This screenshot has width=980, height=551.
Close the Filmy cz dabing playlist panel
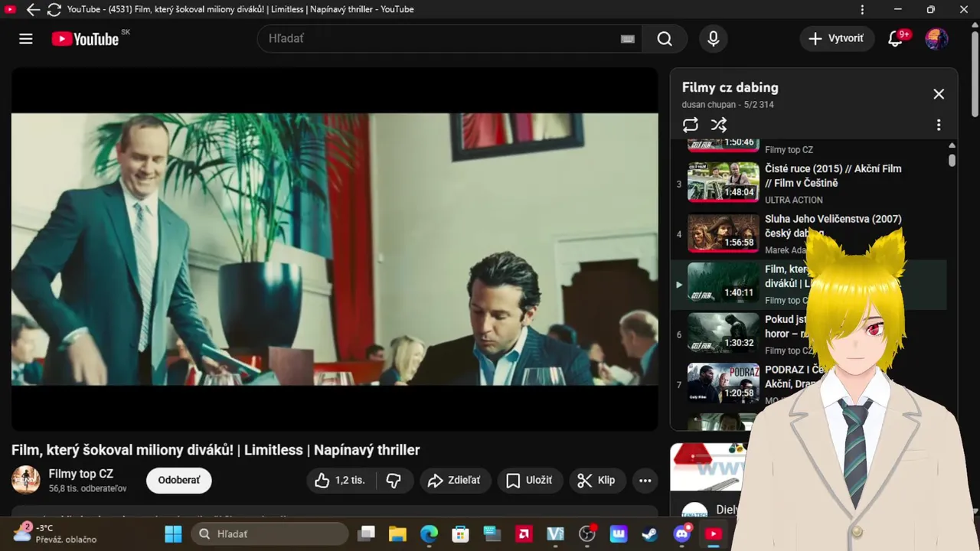(939, 94)
